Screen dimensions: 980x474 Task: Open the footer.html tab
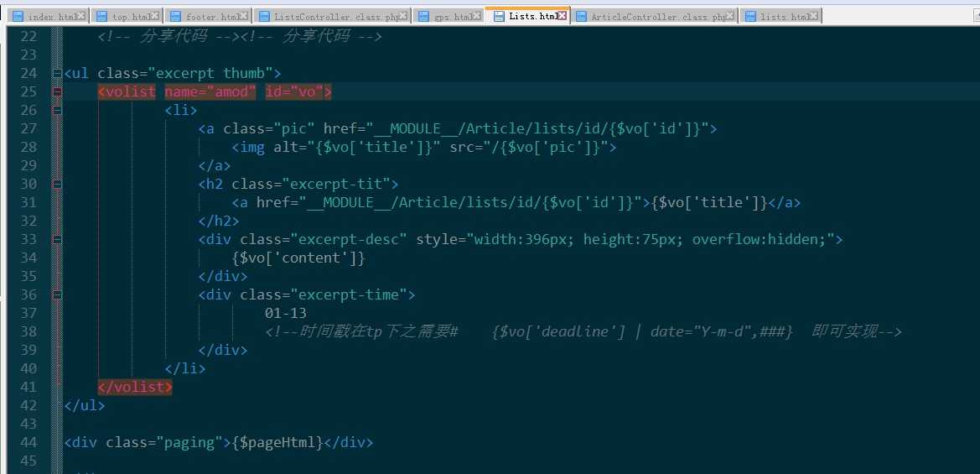pos(208,17)
